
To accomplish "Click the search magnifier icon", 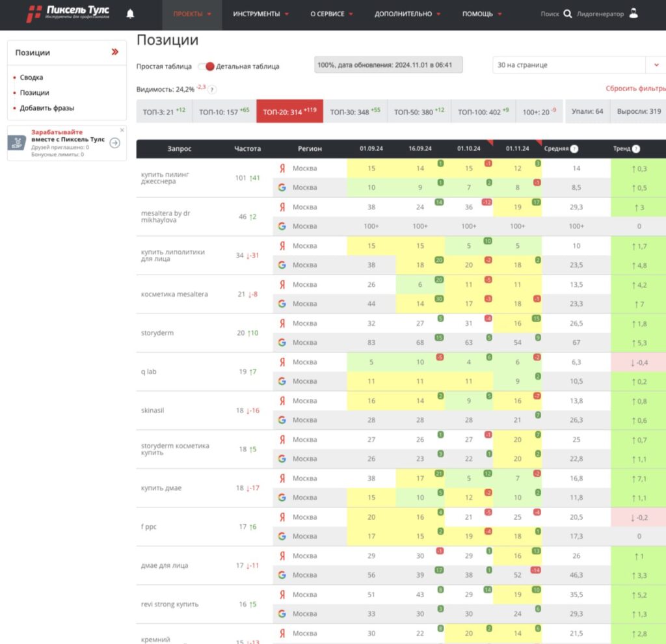I will click(567, 14).
